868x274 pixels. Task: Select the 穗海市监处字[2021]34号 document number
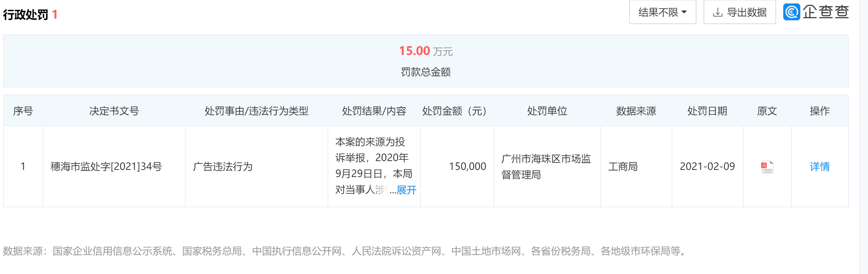(106, 167)
